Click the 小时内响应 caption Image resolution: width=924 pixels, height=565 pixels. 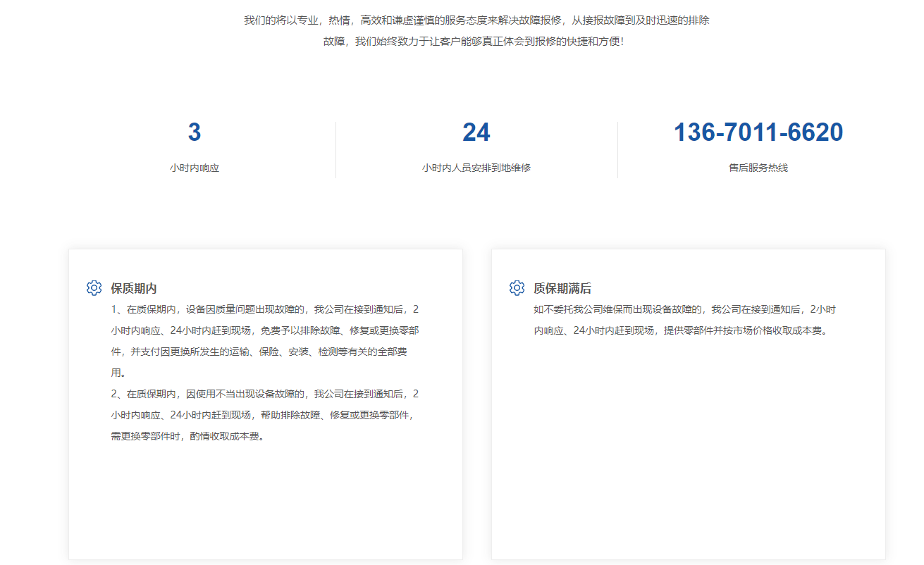(x=195, y=168)
